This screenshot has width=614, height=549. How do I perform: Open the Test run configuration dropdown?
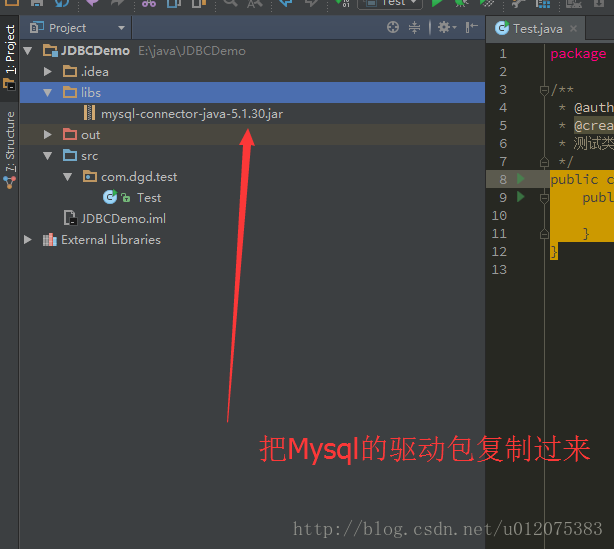click(390, 4)
